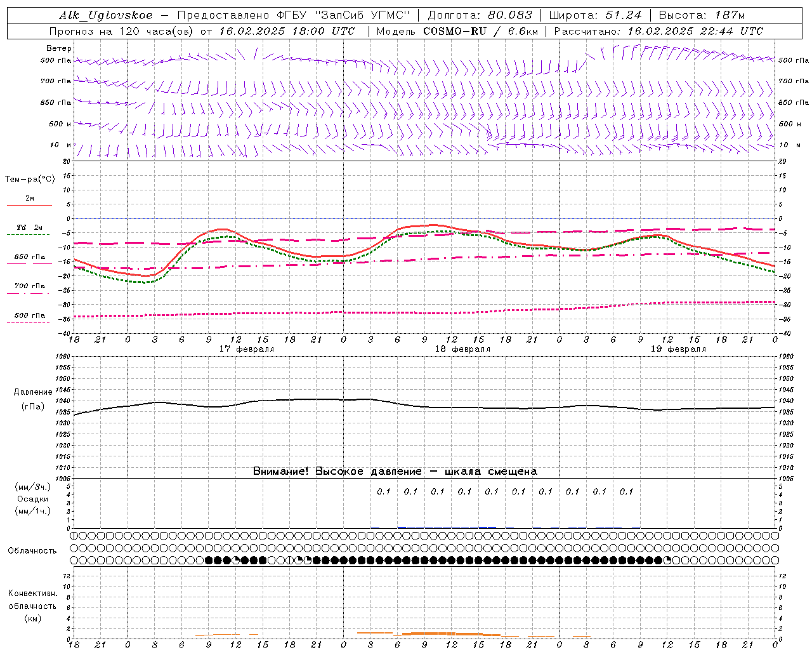812x650 pixels.
Task: Select the '18 февраля' date label
Action: 462,349
